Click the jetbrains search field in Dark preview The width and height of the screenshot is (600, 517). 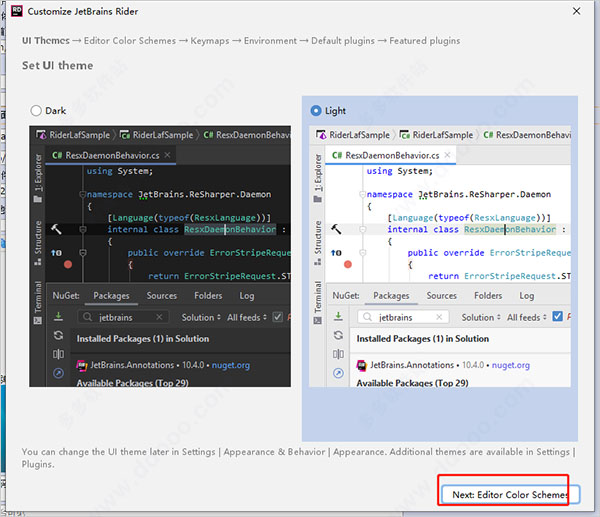click(122, 317)
